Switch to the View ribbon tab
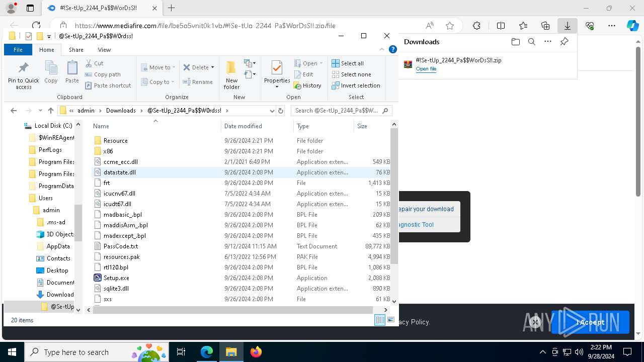The width and height of the screenshot is (644, 362). [x=104, y=50]
